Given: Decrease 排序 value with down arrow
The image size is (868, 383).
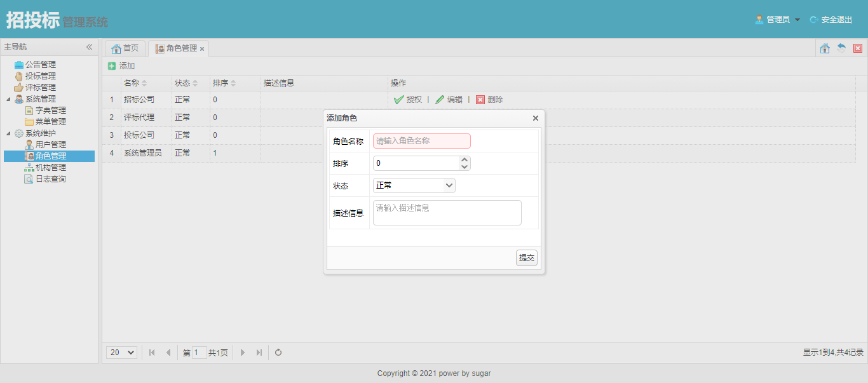Looking at the screenshot, I should (x=465, y=167).
